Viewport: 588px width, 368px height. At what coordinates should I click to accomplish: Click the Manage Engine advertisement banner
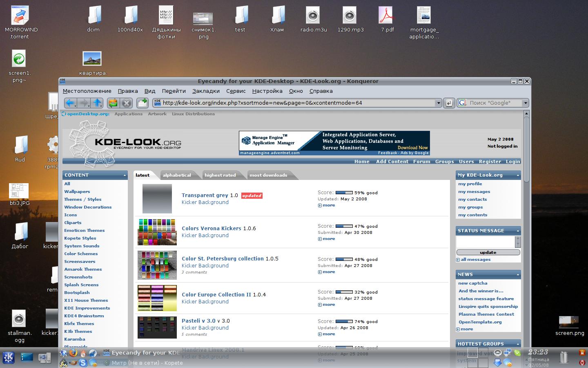(x=334, y=143)
